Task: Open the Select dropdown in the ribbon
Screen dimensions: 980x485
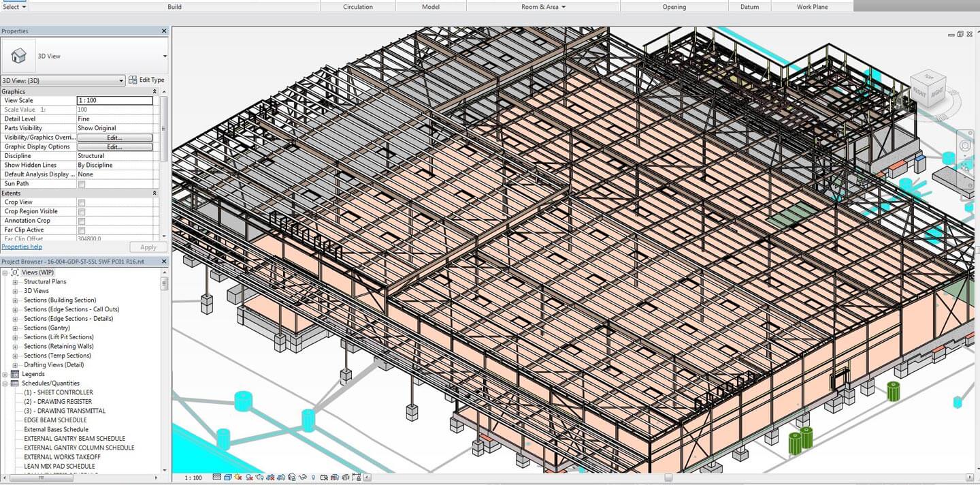Action: (x=14, y=7)
